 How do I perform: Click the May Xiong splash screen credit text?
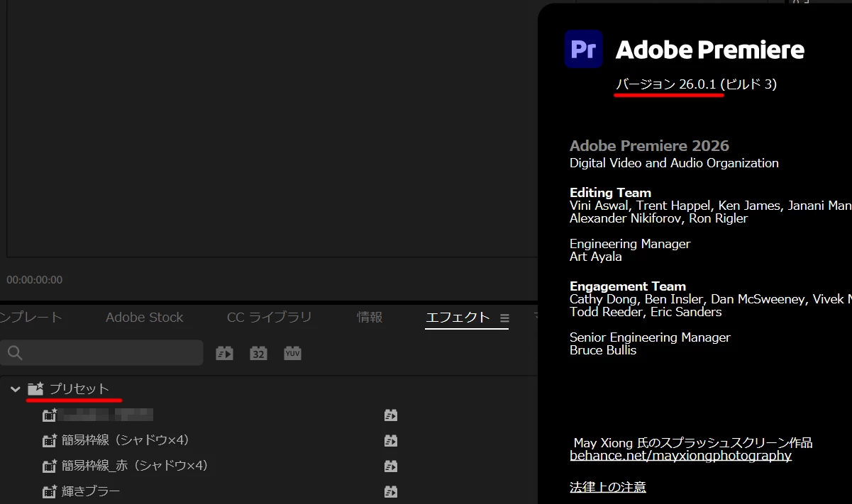(x=693, y=443)
